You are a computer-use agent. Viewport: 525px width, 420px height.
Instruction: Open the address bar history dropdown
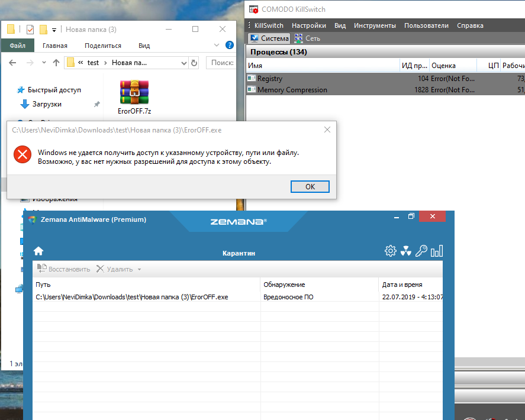click(184, 63)
